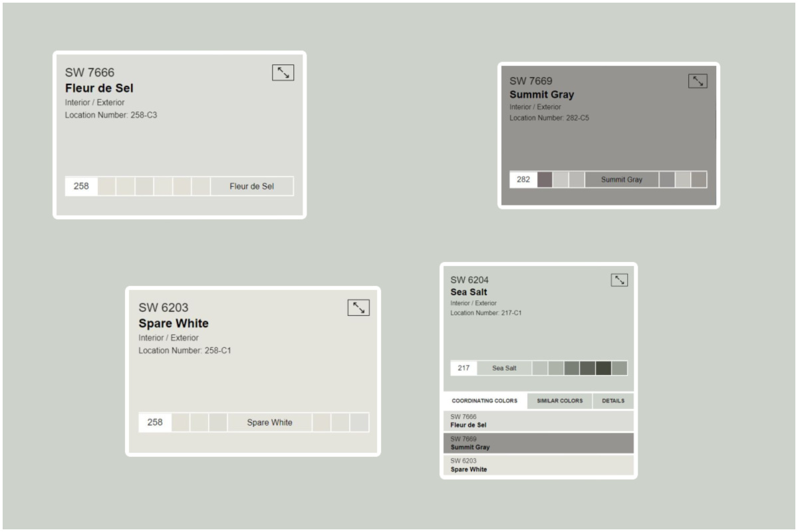Select the Spare White swatch in its strip
This screenshot has height=532, width=798.
coord(269,422)
